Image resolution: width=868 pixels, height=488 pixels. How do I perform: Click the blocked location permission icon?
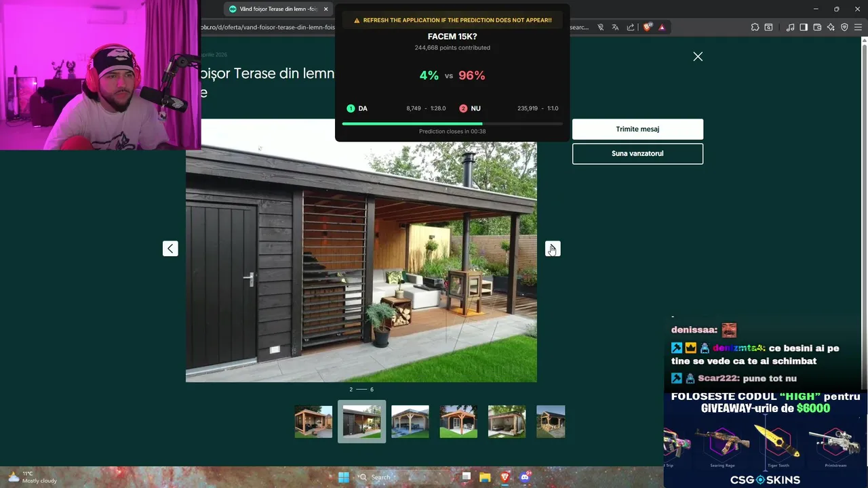tap(600, 27)
